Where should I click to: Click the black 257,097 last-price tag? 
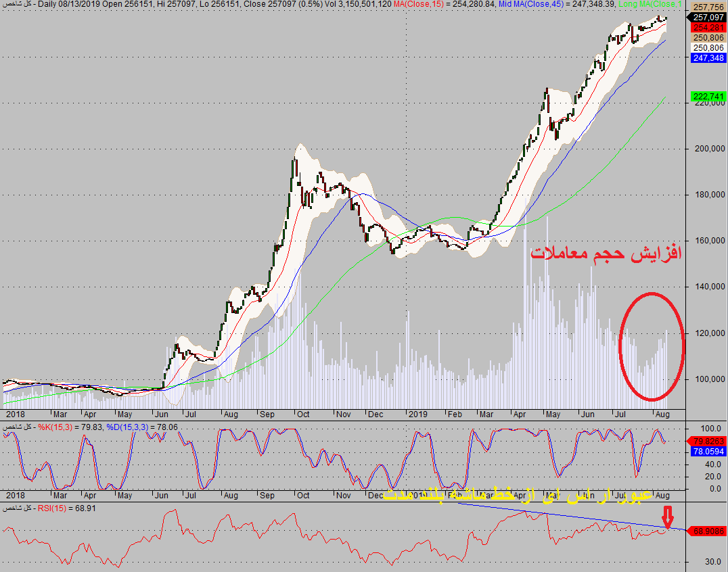(706, 17)
